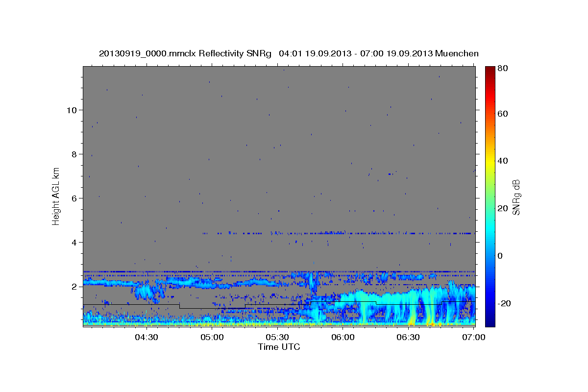Click the horizontal blue line at 4.4 km
This screenshot has height=392, width=588.
coord(338,233)
